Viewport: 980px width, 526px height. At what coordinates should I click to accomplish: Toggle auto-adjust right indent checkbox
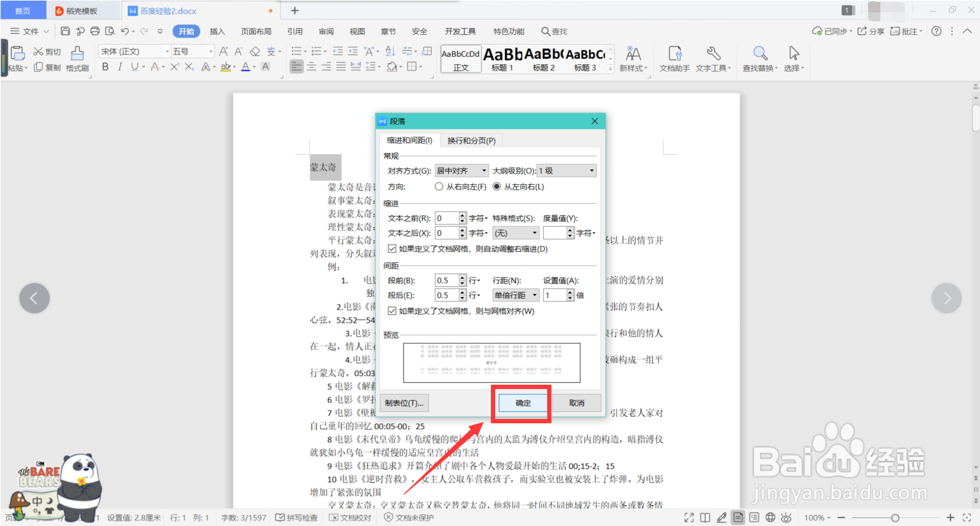(x=392, y=249)
